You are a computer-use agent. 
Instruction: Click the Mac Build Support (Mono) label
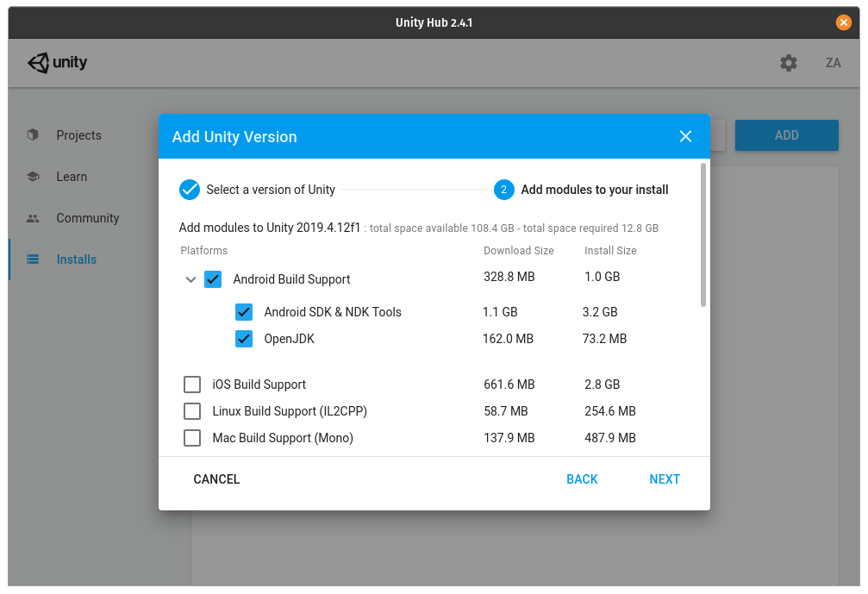(x=283, y=438)
